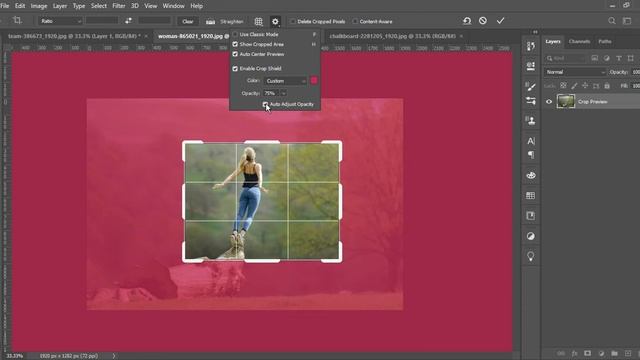Uncheck Show Cropped Area
The image size is (640, 360).
coord(235,44)
